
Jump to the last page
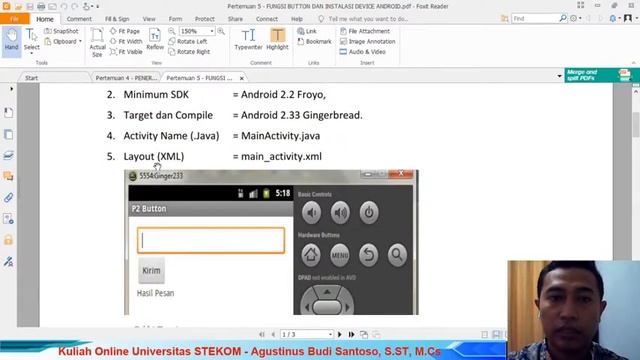[351, 334]
